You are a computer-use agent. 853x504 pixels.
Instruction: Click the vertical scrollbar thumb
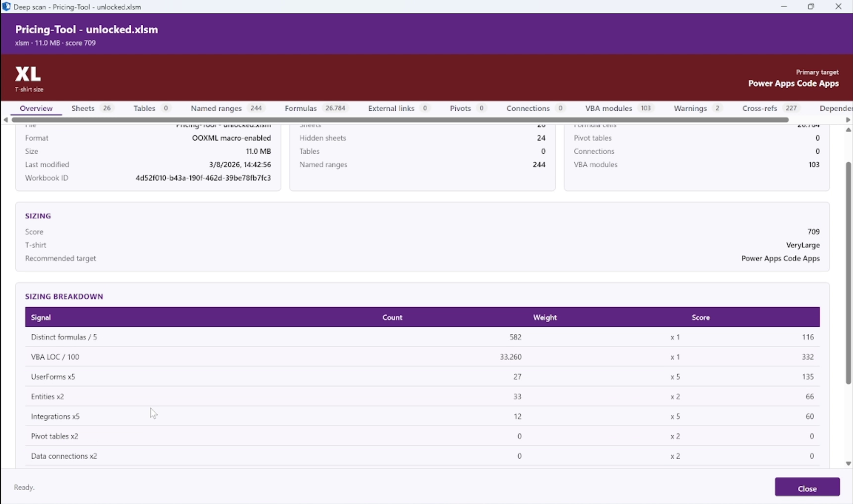849,273
